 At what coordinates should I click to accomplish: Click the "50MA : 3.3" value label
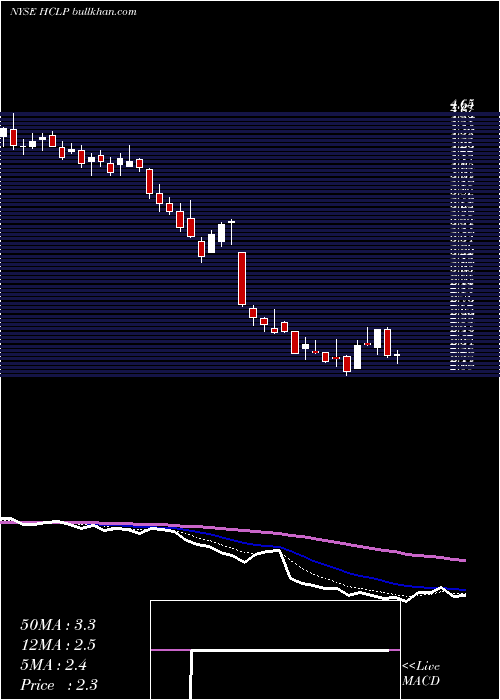(58, 625)
